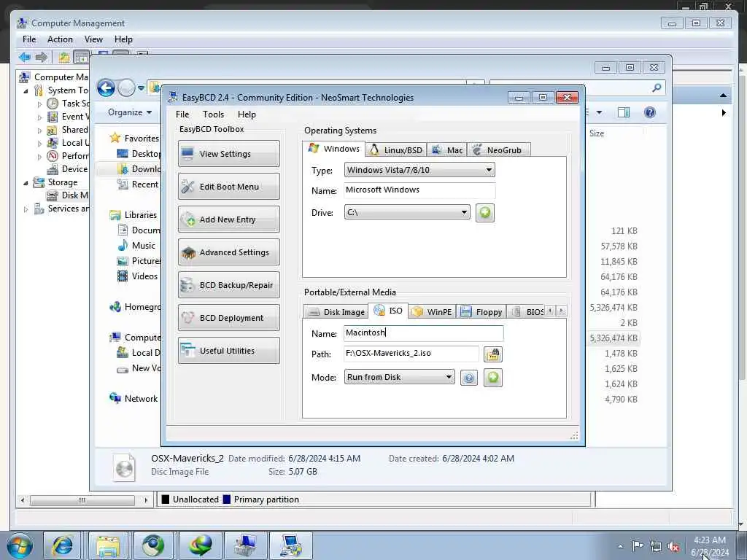The height and width of the screenshot is (560, 747).
Task: Switch to the Mac operating system tab
Action: click(x=447, y=150)
